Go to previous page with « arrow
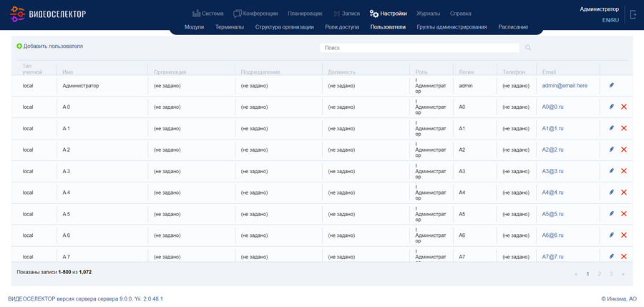Viewport: 644px width, 307px height. pos(576,273)
